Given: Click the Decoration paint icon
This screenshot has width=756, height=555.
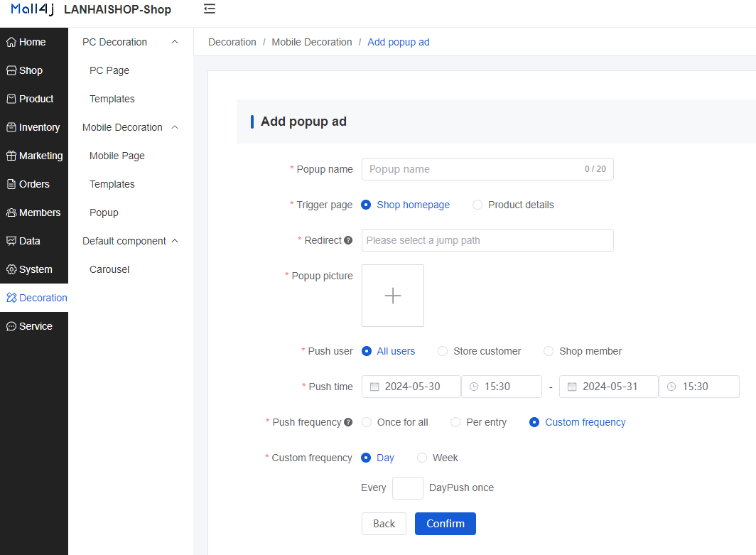Looking at the screenshot, I should [11, 298].
